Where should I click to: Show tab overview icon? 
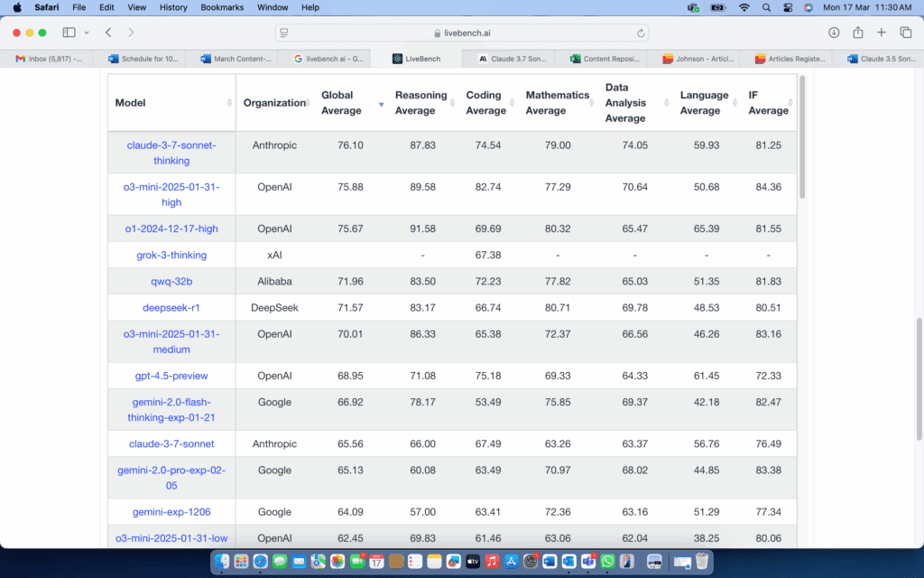point(906,33)
